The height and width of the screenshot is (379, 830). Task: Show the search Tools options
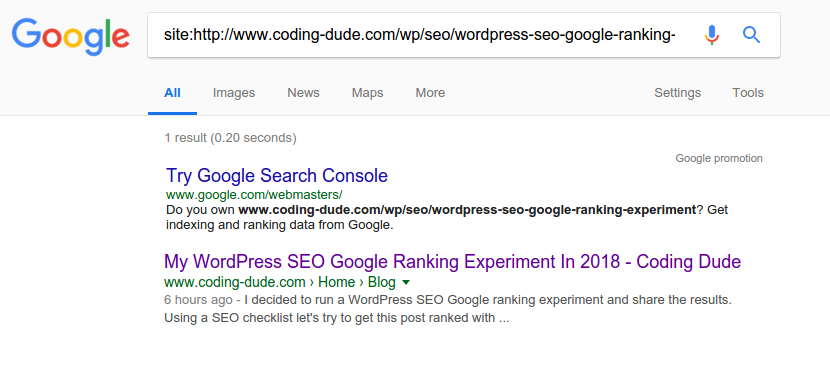pos(748,93)
